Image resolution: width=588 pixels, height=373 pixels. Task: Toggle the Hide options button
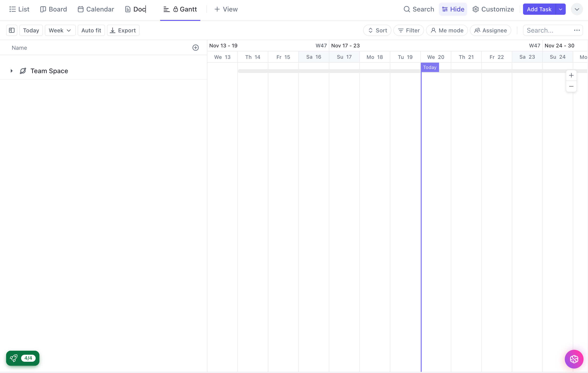pyautogui.click(x=453, y=9)
